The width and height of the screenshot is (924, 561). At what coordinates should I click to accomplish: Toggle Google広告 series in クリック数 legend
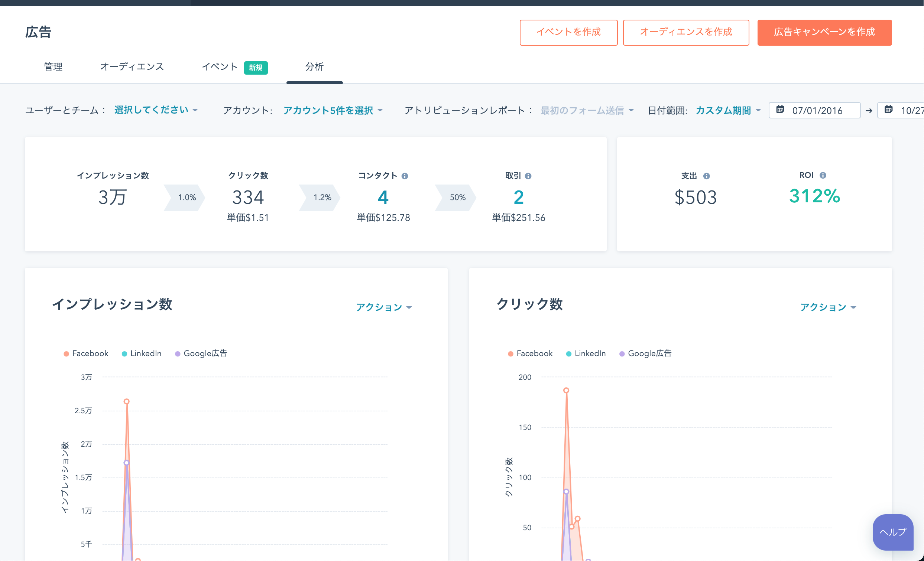point(645,353)
